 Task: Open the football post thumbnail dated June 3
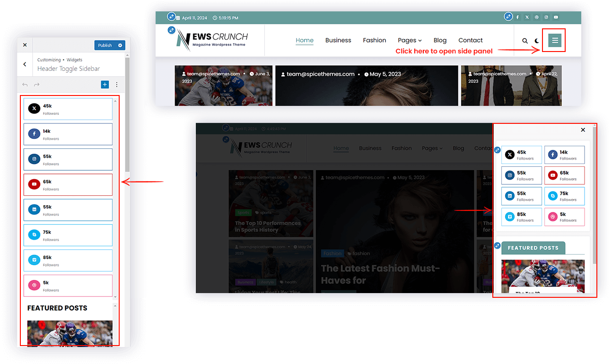pyautogui.click(x=224, y=86)
